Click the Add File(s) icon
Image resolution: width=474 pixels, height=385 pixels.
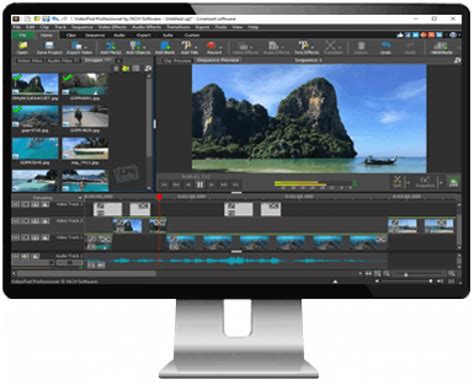click(x=111, y=48)
